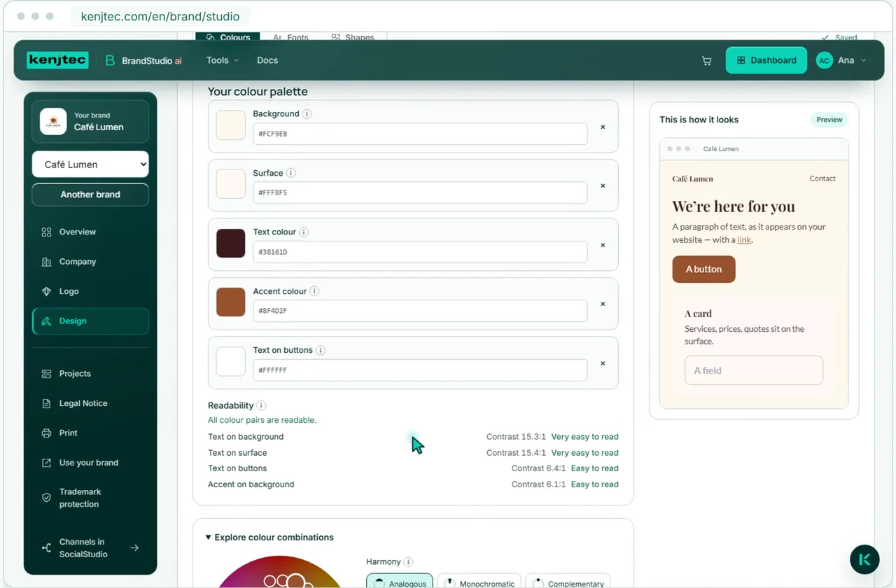Open the Docs menu item
This screenshot has height=588, width=896.
pyautogui.click(x=267, y=60)
